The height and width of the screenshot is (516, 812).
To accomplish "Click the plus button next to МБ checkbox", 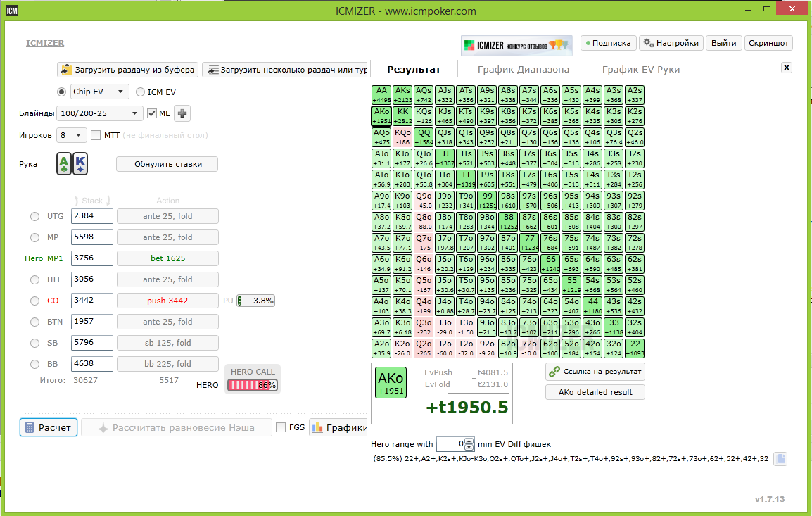I will [x=182, y=113].
